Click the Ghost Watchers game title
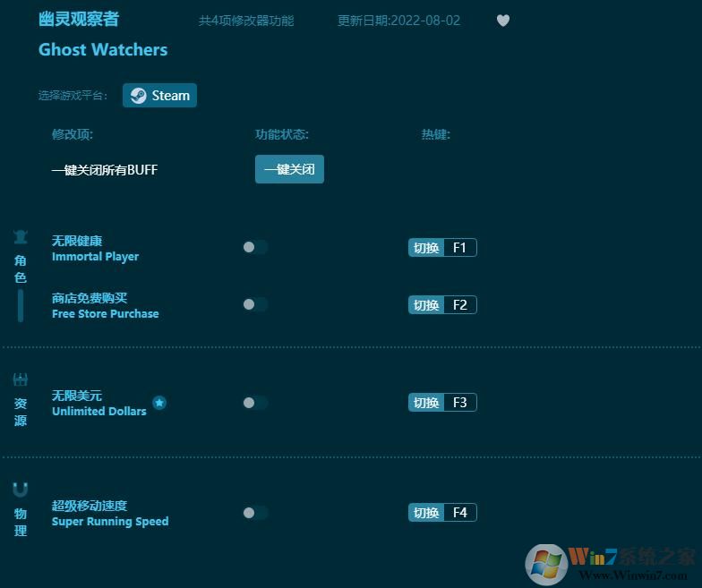The height and width of the screenshot is (588, 702). point(103,50)
